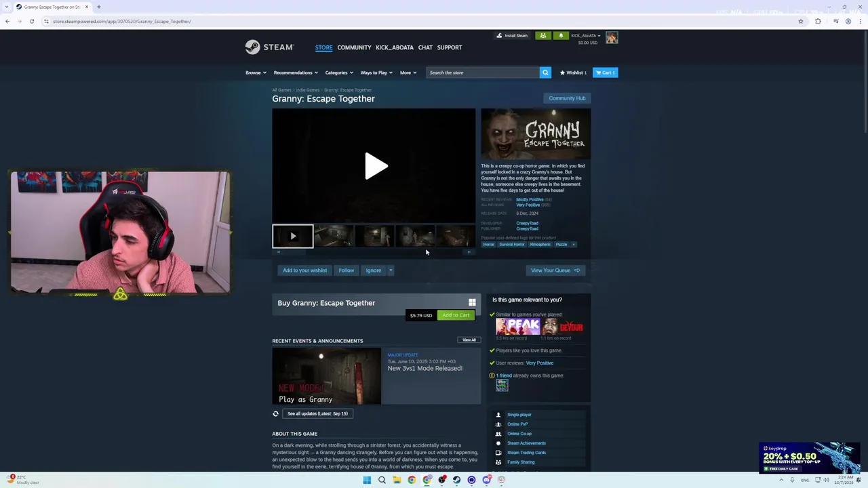
Task: Open the Recommendations dropdown menu
Action: [296, 73]
